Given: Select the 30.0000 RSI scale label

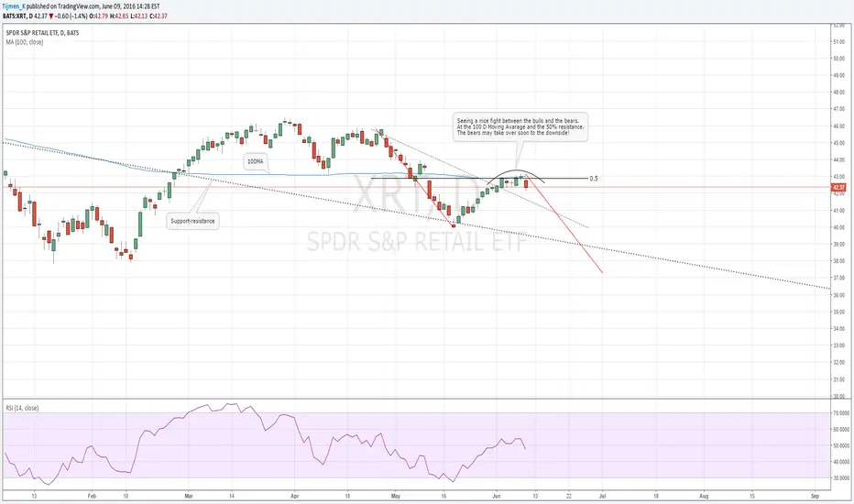Looking at the screenshot, I should [x=840, y=477].
